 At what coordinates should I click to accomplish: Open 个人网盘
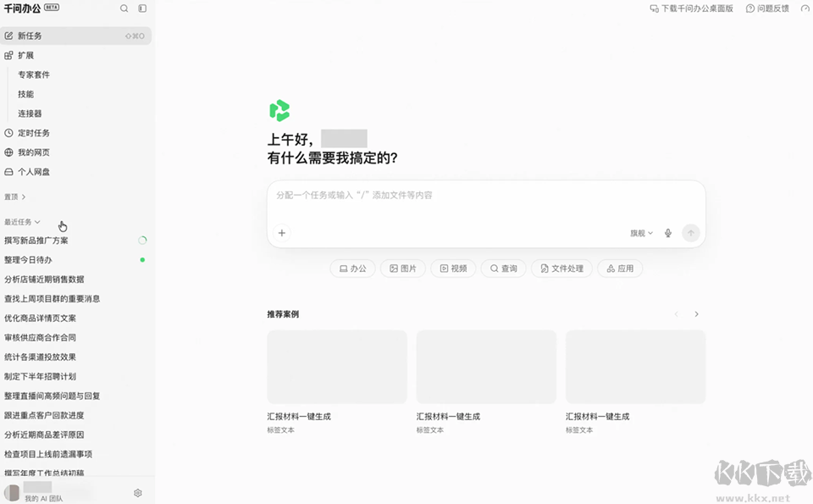click(27, 172)
